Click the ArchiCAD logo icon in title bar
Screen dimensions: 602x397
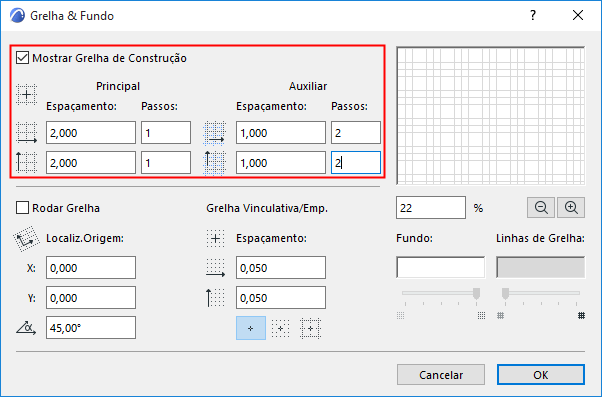coord(17,16)
